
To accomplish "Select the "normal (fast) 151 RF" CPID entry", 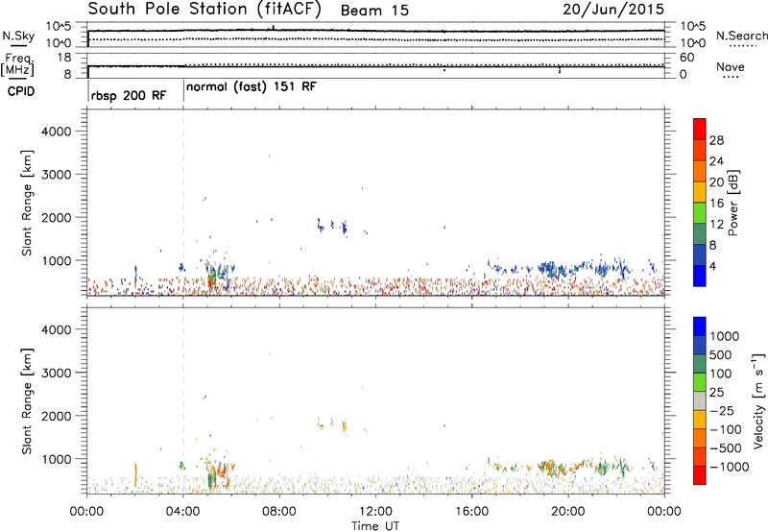I will (252, 86).
